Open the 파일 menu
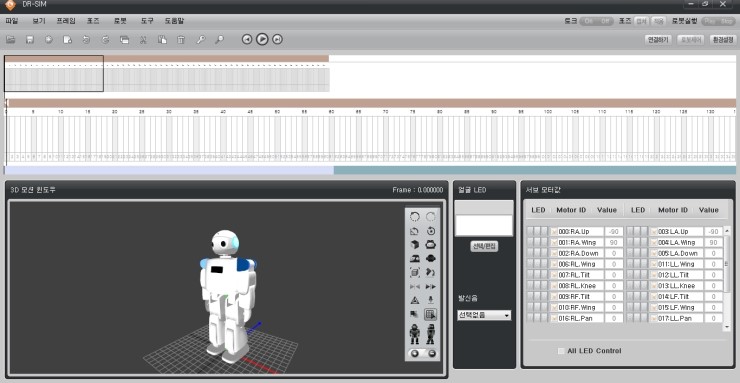The image size is (740, 383). coord(12,21)
